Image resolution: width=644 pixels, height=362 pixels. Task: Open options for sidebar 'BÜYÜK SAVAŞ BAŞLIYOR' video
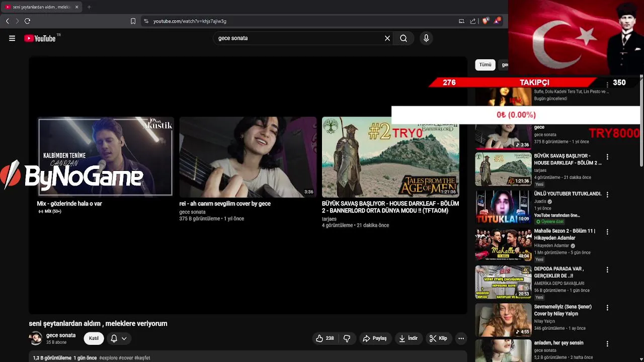point(607,157)
